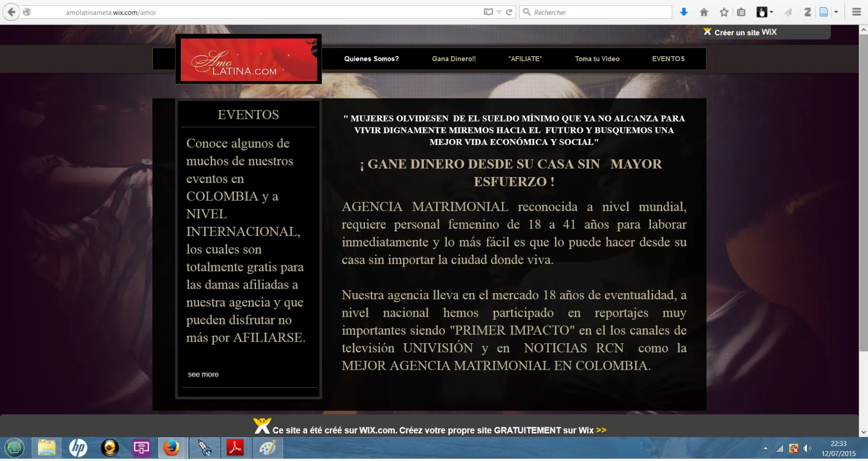
Task: Open Gana Dinero!! menu item
Action: [x=454, y=59]
